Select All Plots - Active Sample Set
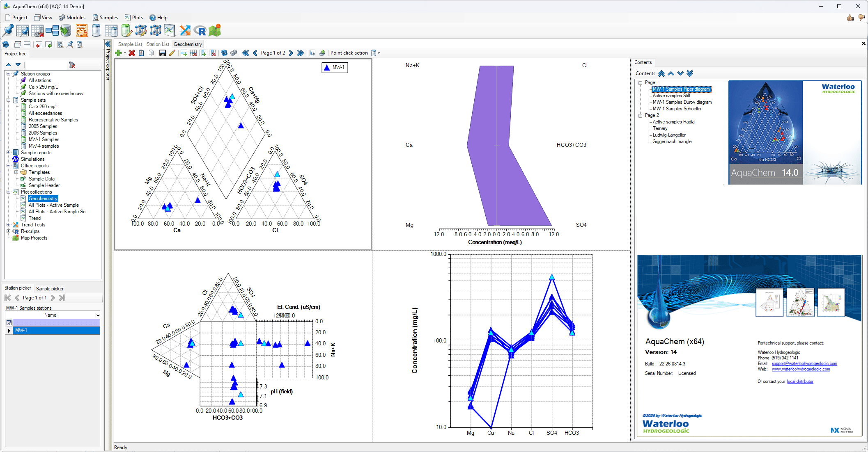Viewport: 868px width, 452px height. [57, 212]
